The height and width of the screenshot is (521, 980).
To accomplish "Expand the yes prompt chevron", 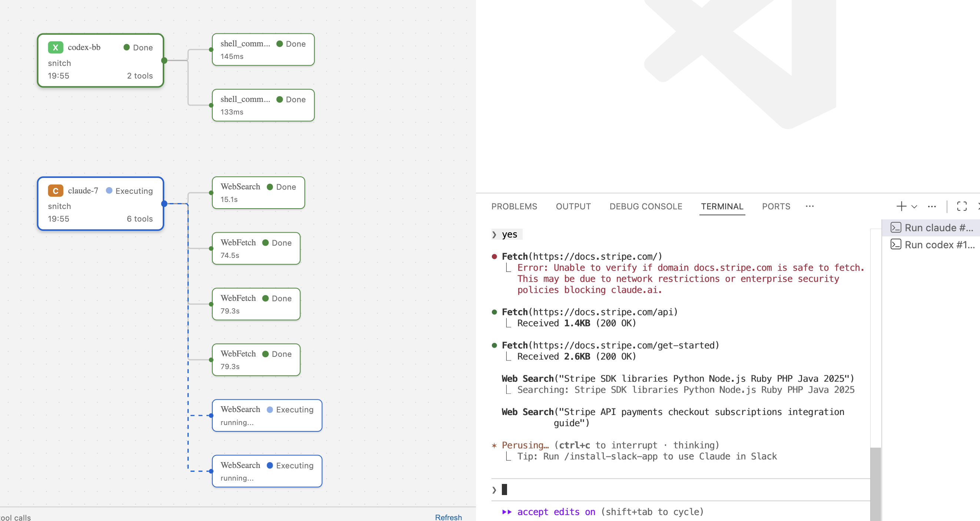I will pyautogui.click(x=494, y=234).
